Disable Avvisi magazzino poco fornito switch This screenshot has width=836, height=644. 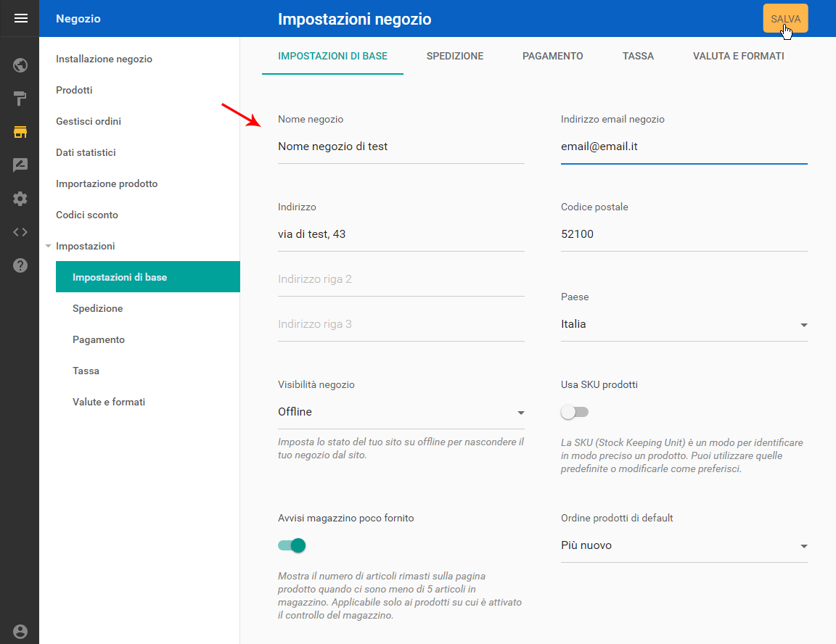(292, 545)
